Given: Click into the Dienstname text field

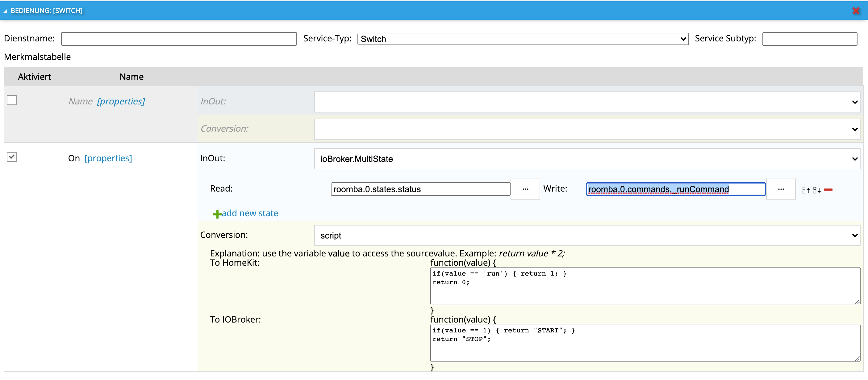Looking at the screenshot, I should coord(179,39).
